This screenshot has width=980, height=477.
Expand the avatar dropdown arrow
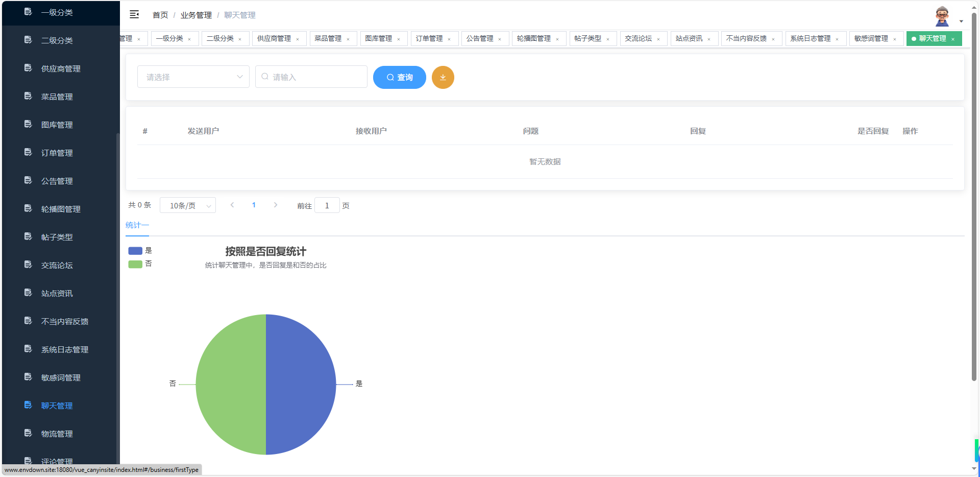tap(962, 21)
